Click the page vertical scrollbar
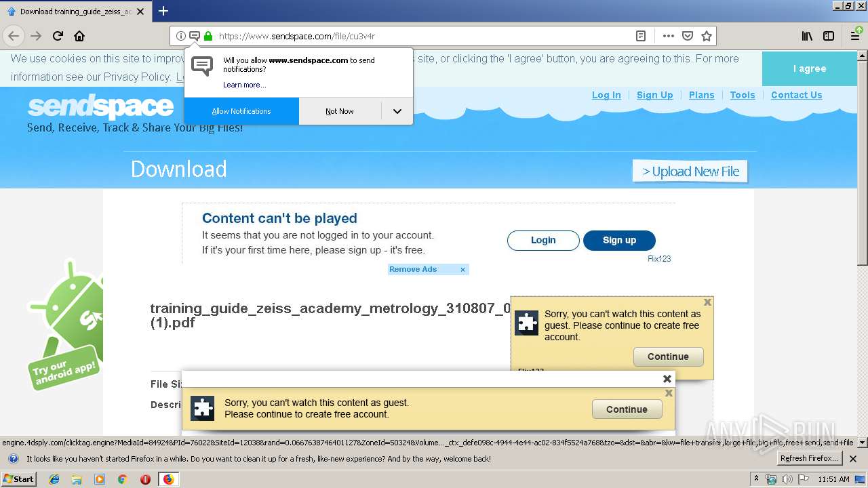868x488 pixels. point(862,163)
